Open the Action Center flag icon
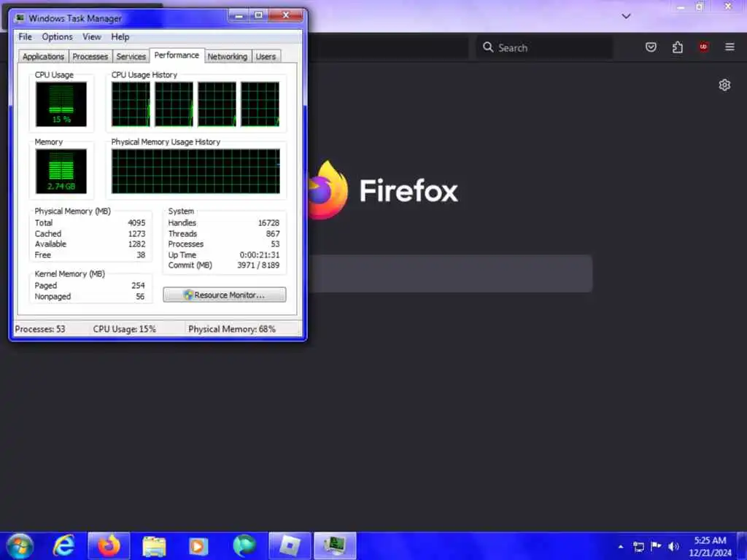 pyautogui.click(x=656, y=545)
